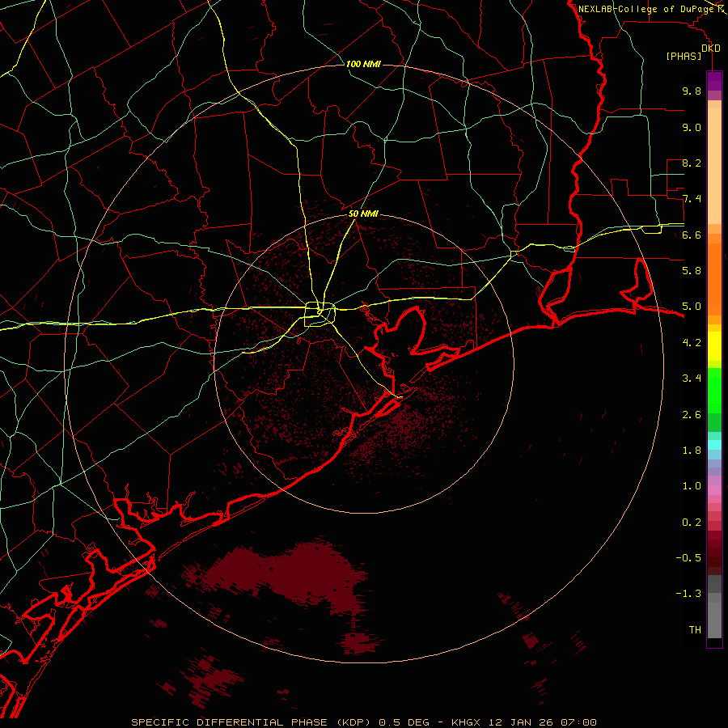Pick the cyan color band beside 1.8
Image resolution: width=728 pixels, height=728 pixels.
pyautogui.click(x=714, y=445)
